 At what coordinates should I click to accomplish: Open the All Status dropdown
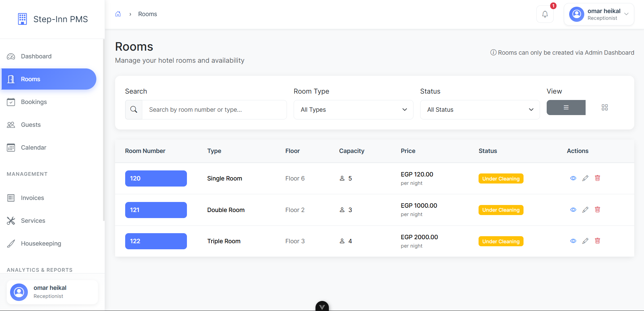[x=479, y=109]
